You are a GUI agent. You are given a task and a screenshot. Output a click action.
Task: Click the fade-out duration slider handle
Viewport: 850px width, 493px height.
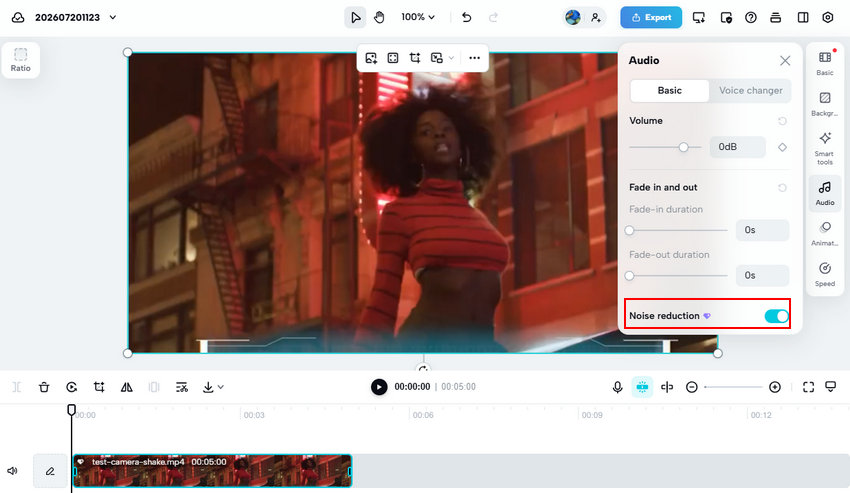click(629, 276)
